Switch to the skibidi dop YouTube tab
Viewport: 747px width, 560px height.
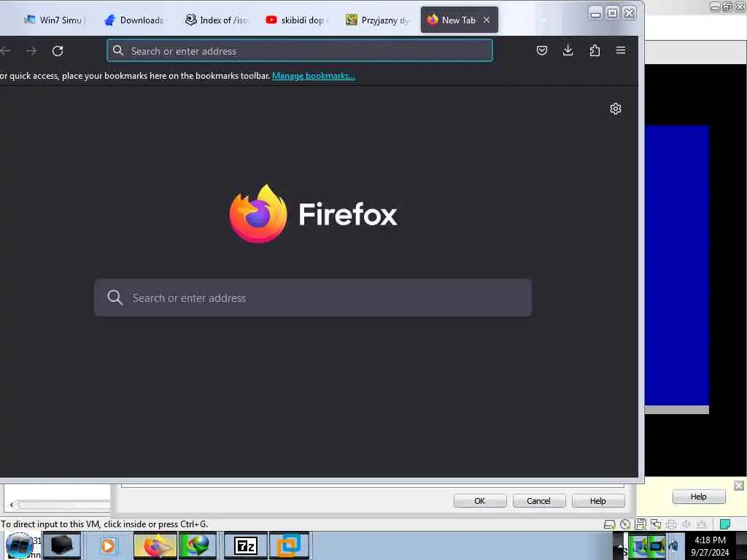(298, 20)
